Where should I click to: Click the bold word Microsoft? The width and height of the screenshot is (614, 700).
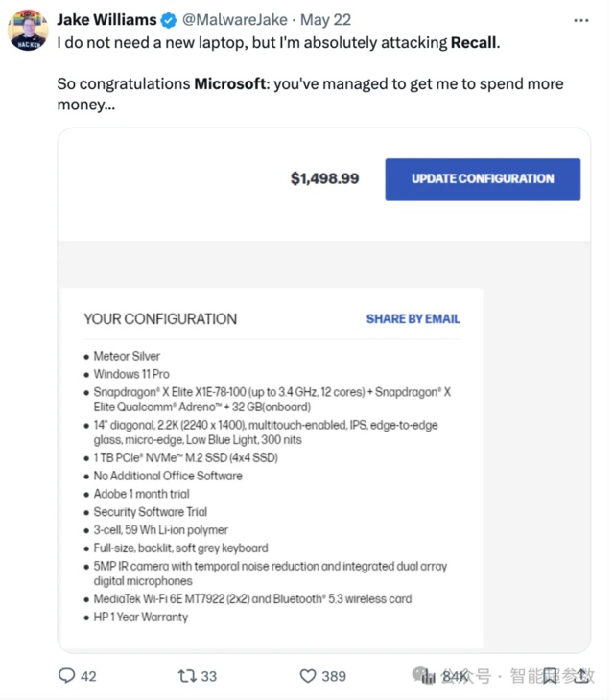pos(229,83)
